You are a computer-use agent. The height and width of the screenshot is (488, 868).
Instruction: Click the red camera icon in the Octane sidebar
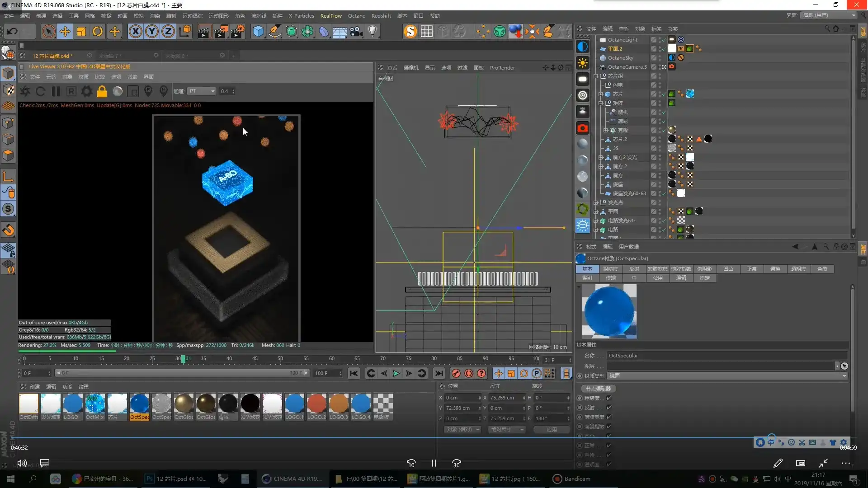tap(582, 128)
